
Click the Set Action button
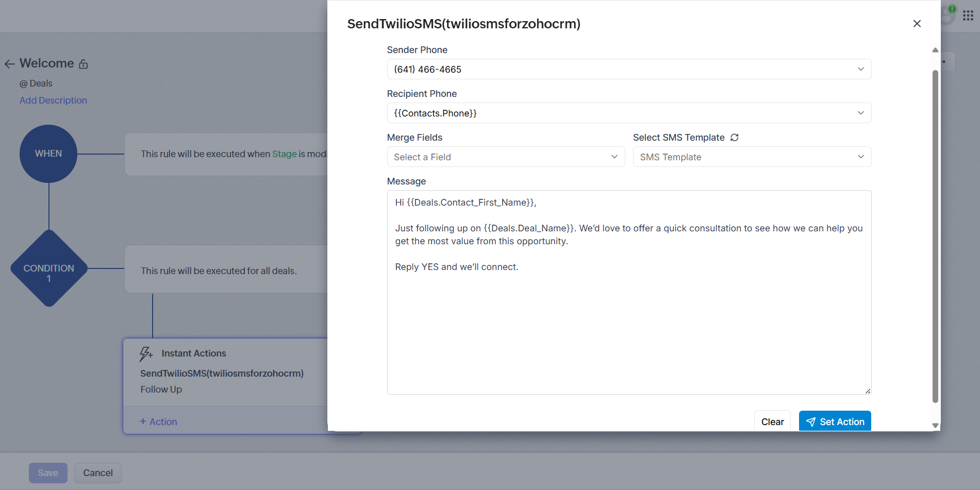[835, 421]
